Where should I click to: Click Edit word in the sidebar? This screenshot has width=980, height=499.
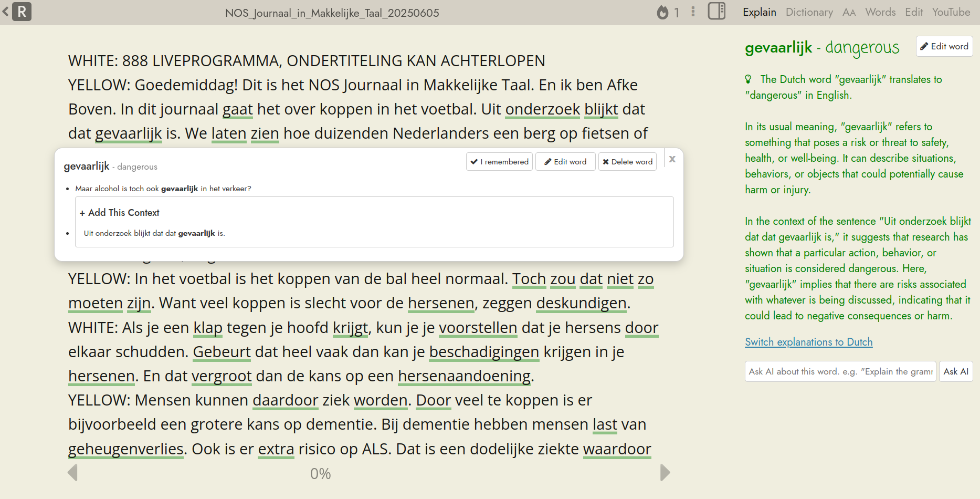tap(944, 46)
